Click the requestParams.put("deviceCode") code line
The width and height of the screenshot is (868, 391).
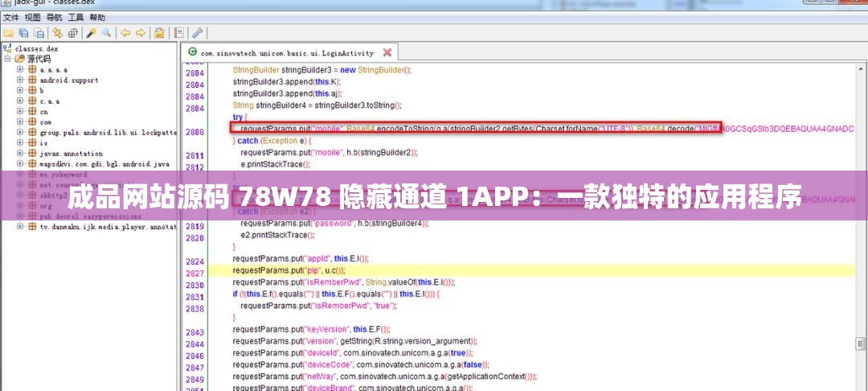361,364
